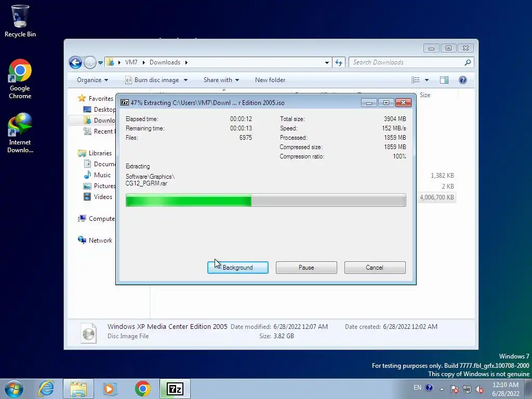Click the tray help icon
The width and height of the screenshot is (532, 399).
pyautogui.click(x=429, y=388)
